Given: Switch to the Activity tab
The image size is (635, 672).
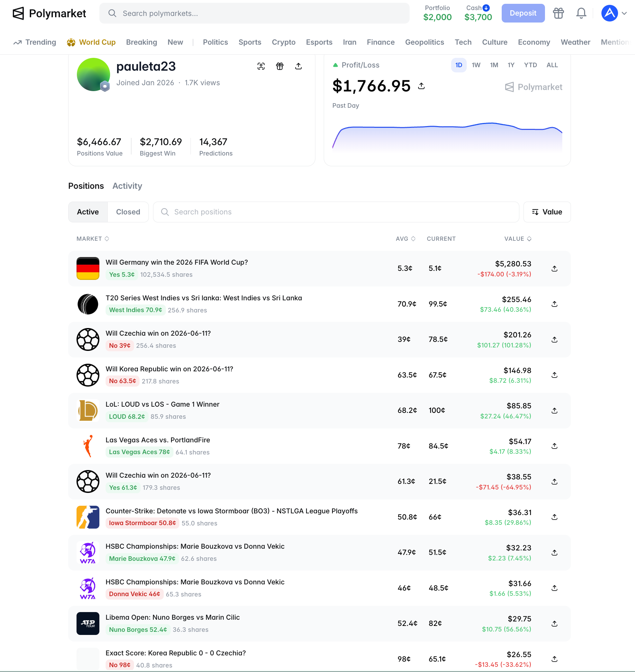Looking at the screenshot, I should [127, 186].
